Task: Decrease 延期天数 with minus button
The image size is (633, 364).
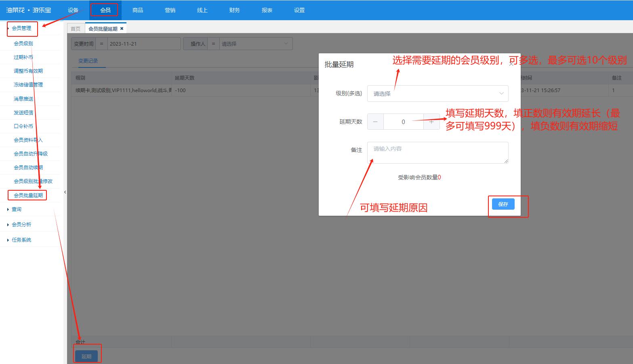Action: 375,122
